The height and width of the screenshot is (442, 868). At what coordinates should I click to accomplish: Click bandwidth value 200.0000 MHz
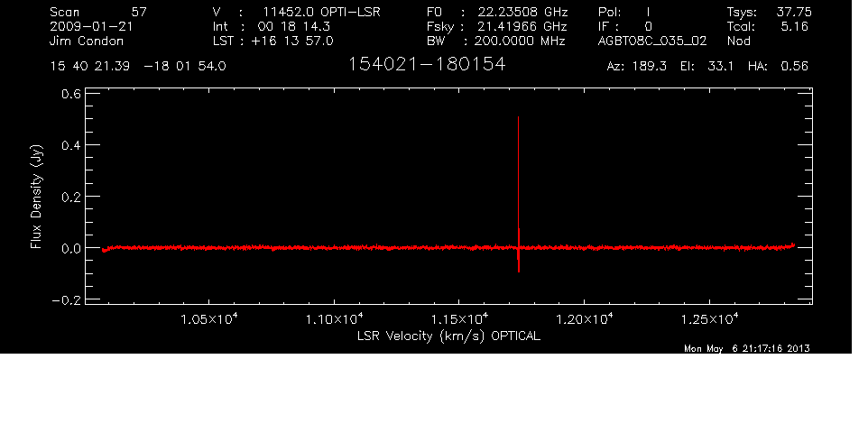[519, 41]
